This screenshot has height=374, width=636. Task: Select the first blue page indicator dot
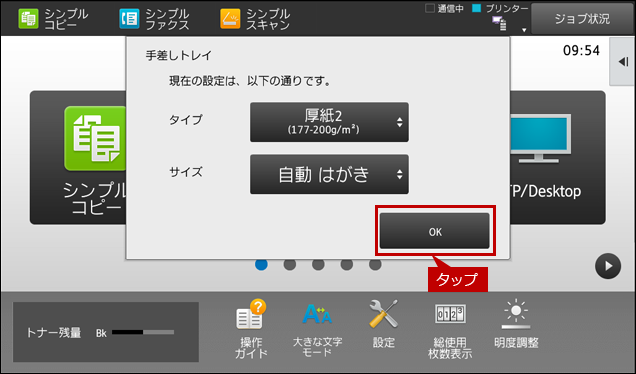[x=261, y=264]
